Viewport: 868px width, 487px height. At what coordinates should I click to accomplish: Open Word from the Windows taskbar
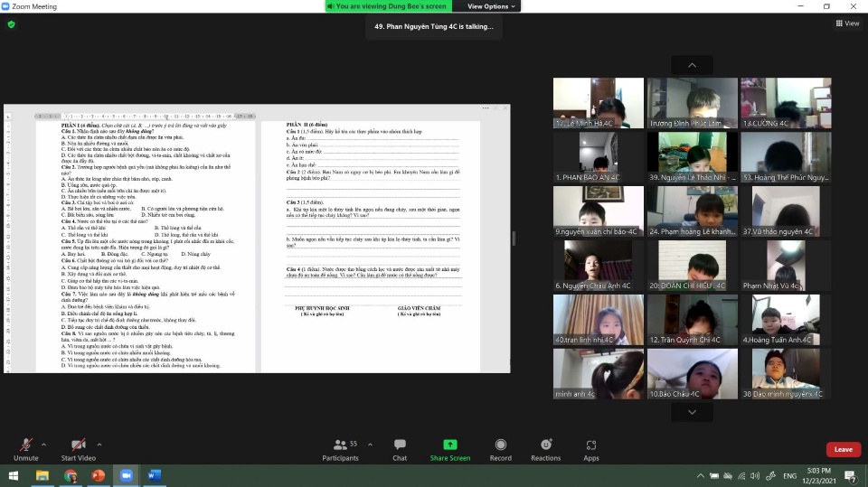click(153, 475)
